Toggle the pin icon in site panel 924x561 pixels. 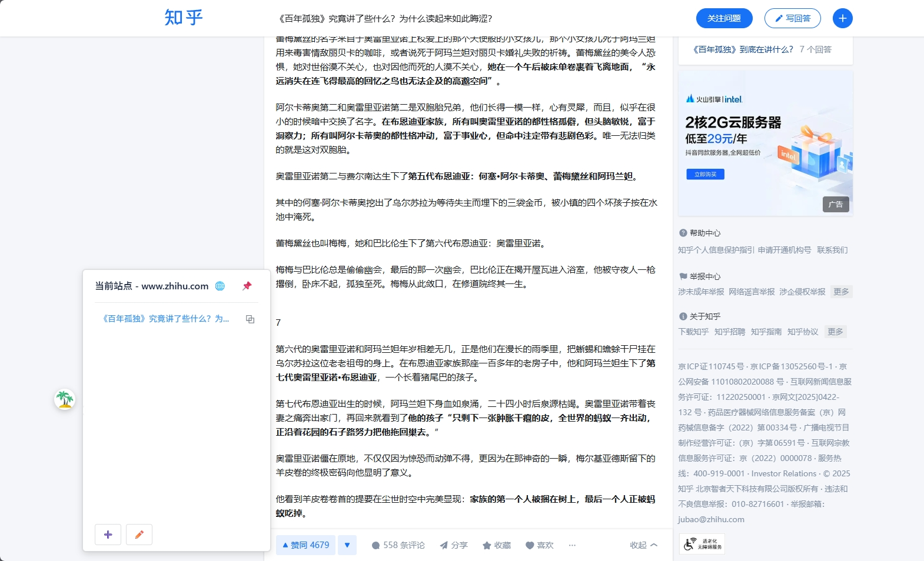coord(247,286)
